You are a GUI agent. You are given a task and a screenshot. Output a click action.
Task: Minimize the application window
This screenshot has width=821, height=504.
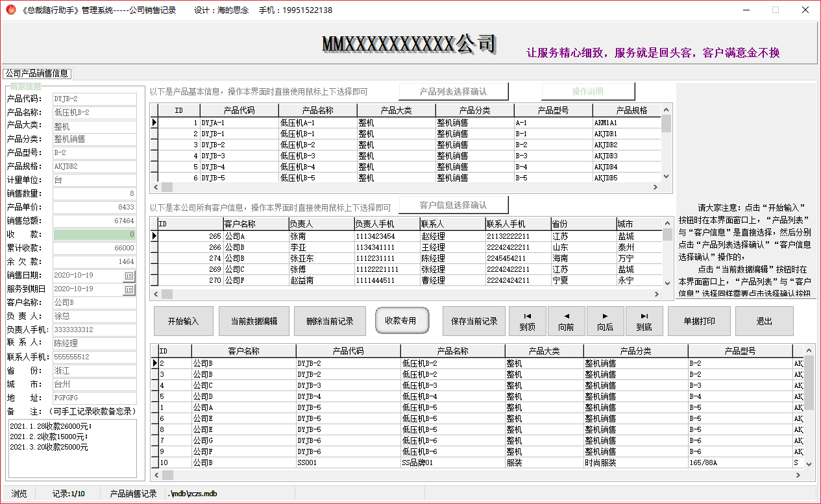pyautogui.click(x=745, y=10)
